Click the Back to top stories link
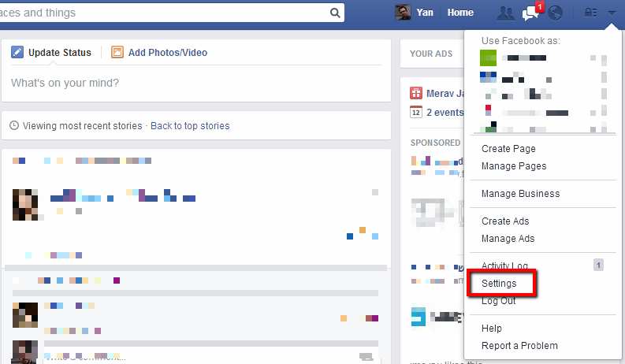Viewport: 625px width, 364px height. tap(190, 126)
